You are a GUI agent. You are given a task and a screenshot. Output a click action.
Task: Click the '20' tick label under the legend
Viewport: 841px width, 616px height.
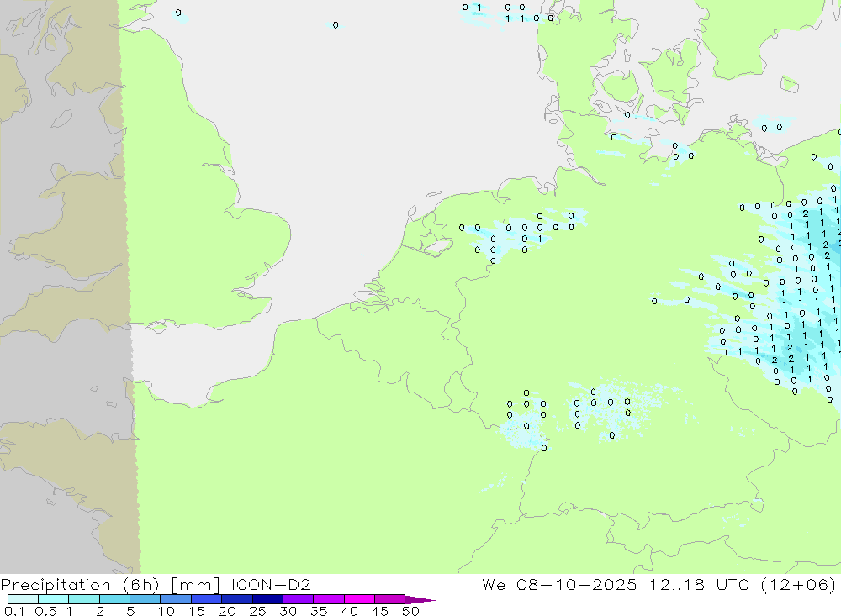(226, 611)
